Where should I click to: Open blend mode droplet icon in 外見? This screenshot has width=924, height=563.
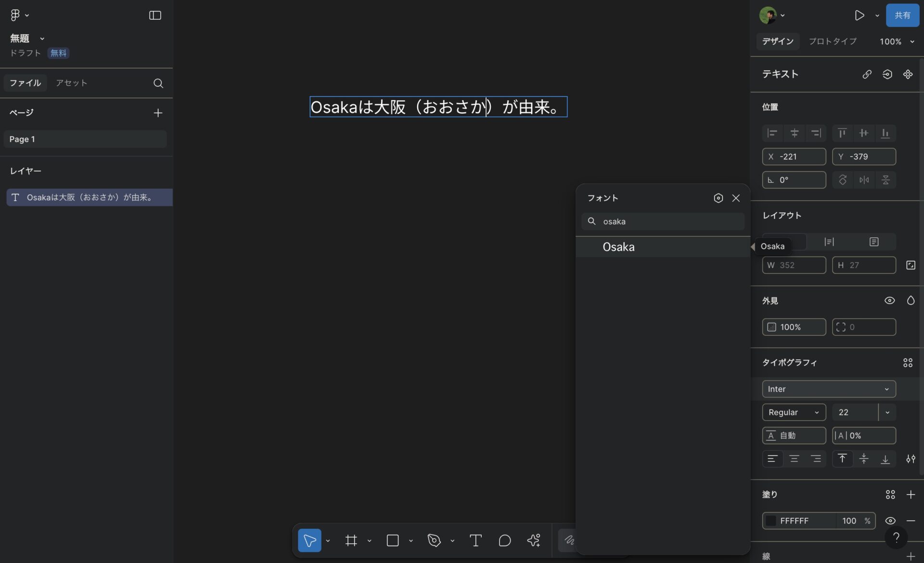911,301
